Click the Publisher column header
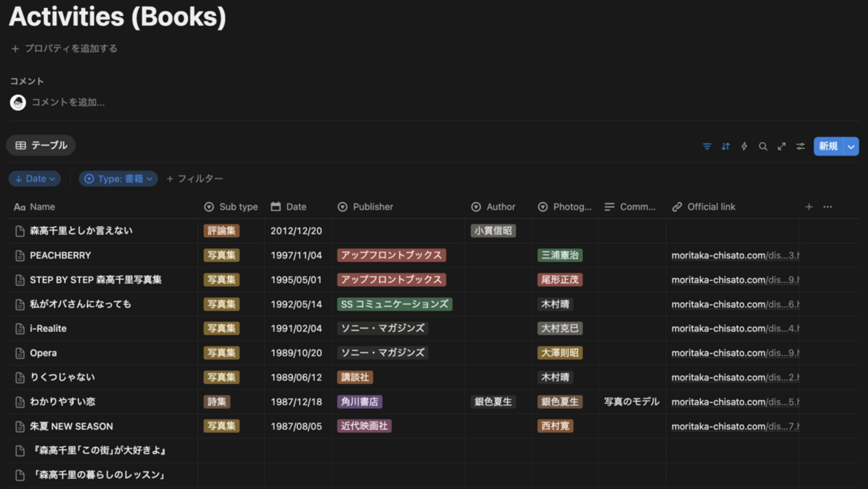868x489 pixels. [373, 207]
